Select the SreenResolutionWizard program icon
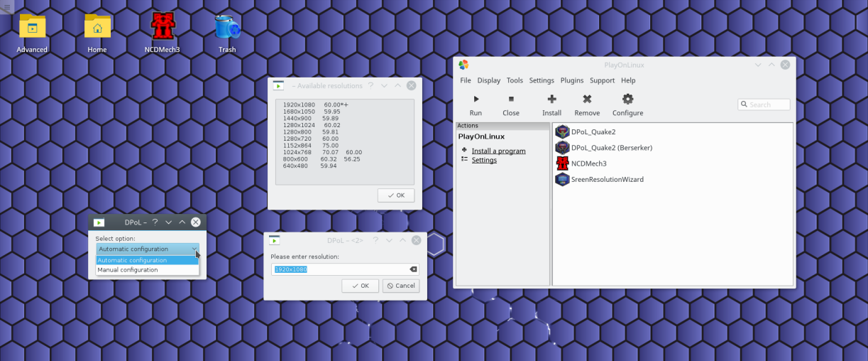The width and height of the screenshot is (868, 361). tap(562, 179)
